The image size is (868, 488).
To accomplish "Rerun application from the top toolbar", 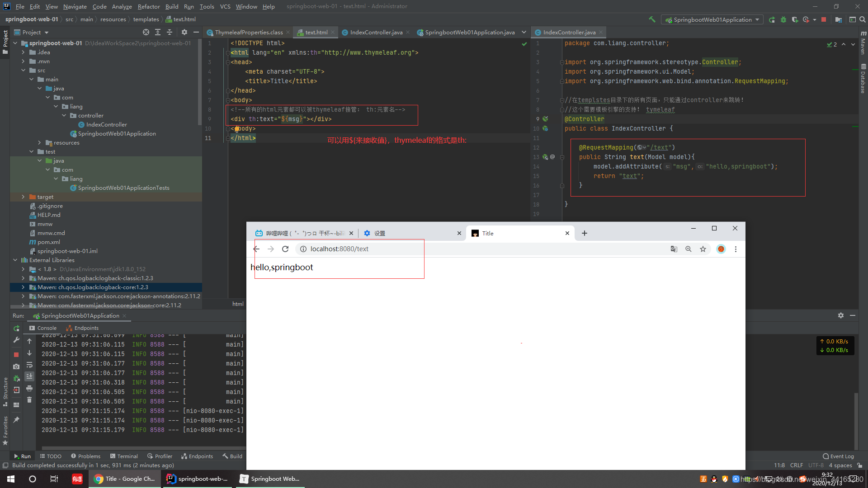I will click(x=772, y=19).
